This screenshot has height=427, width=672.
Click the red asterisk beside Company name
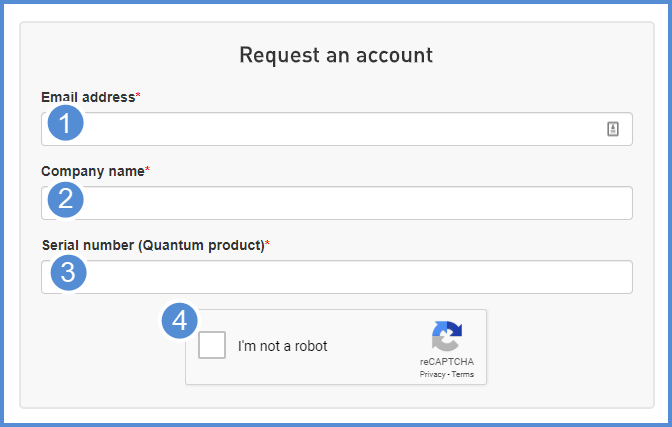coord(148,170)
